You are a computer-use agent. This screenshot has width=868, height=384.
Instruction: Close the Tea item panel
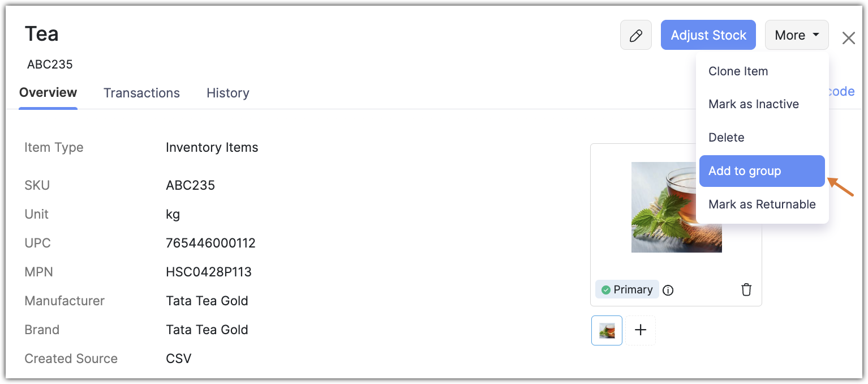tap(848, 38)
